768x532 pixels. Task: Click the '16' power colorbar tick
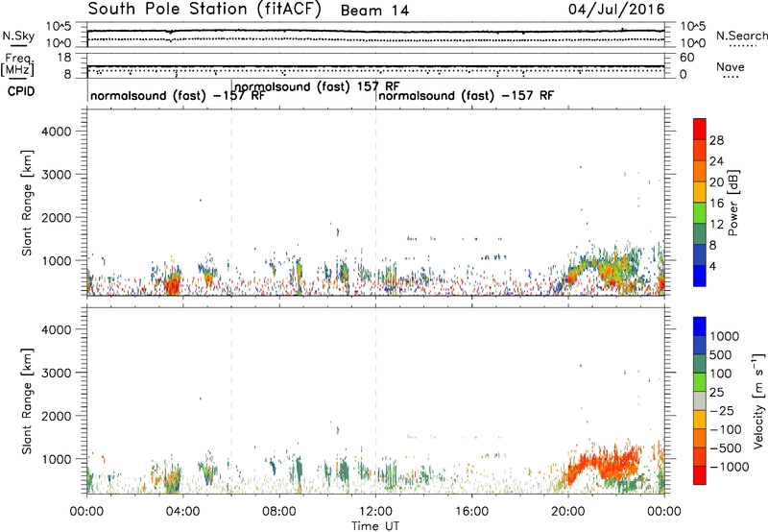pos(716,204)
